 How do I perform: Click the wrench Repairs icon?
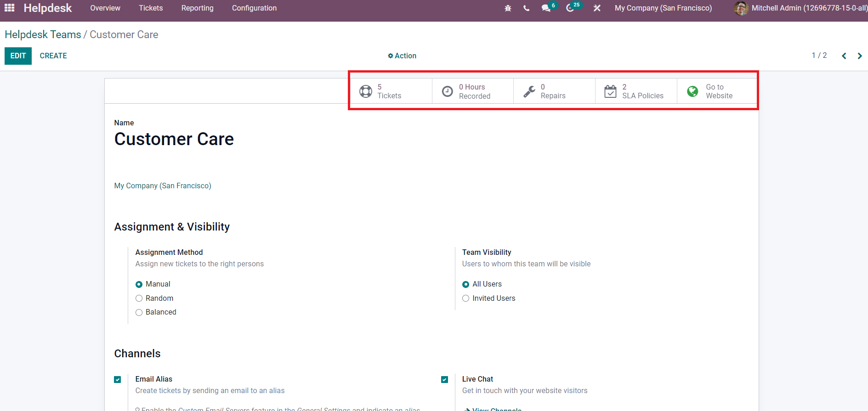pos(529,91)
